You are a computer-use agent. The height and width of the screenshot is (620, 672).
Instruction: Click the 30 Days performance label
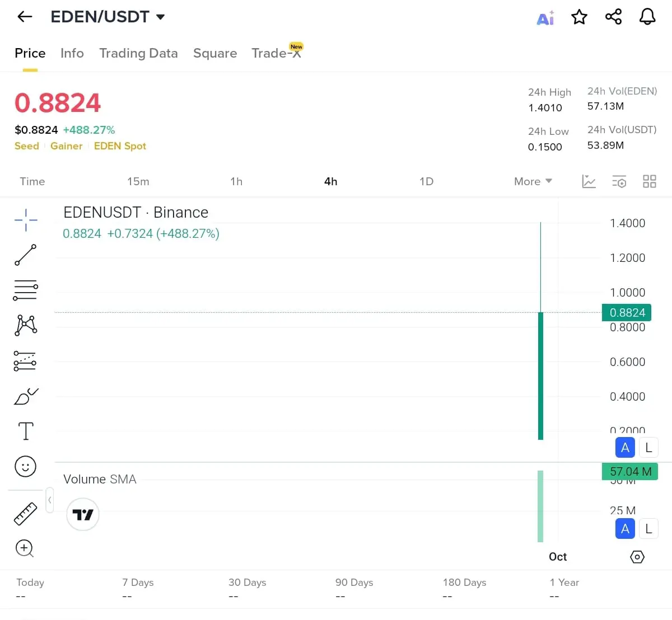(248, 583)
